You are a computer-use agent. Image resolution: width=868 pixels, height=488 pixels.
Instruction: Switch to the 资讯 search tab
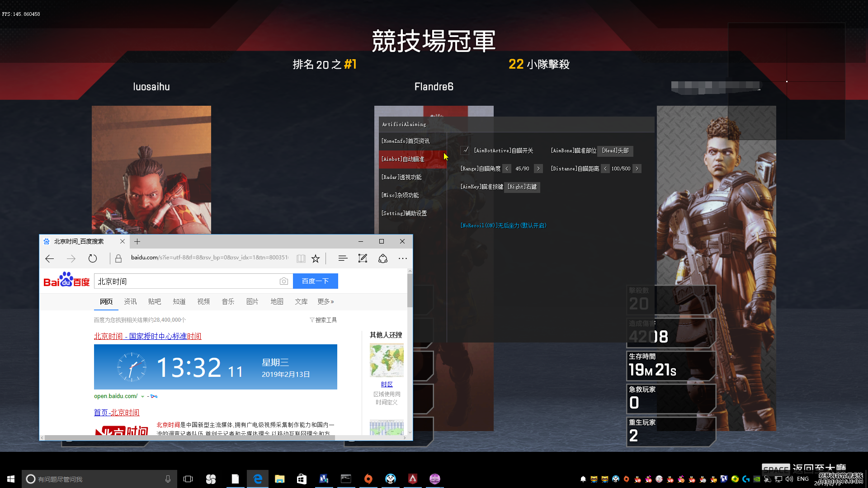pos(130,301)
